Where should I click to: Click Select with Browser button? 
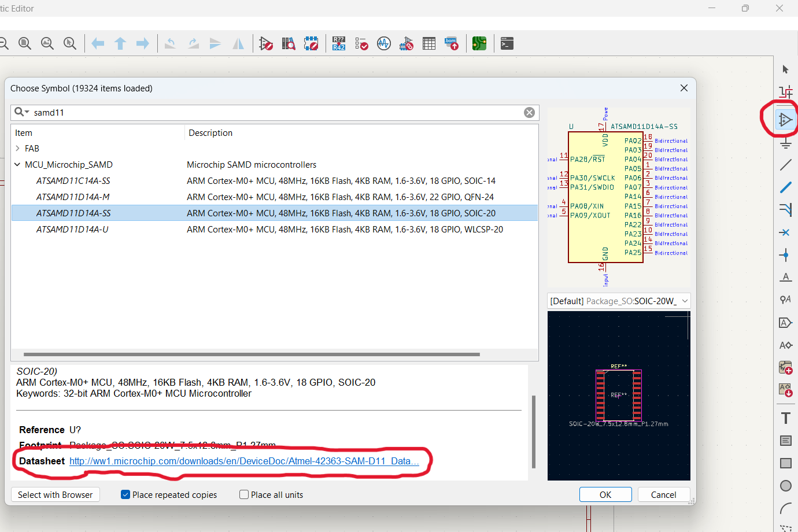[55, 494]
